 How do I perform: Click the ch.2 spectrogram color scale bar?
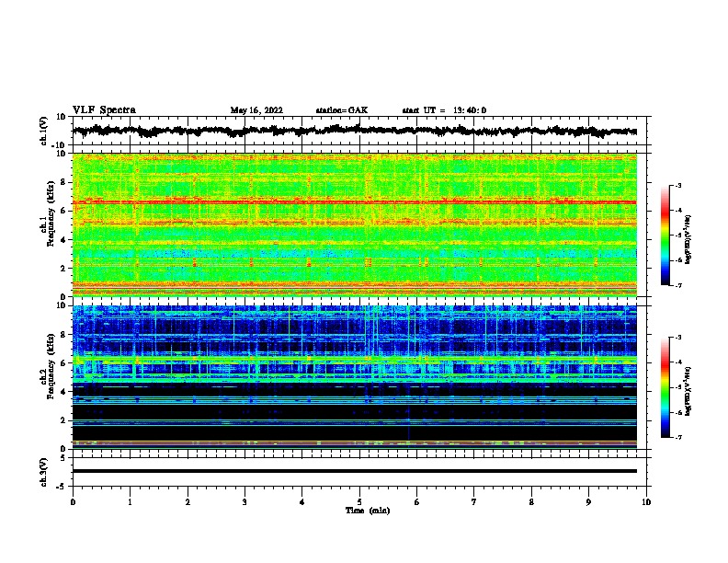[665, 387]
